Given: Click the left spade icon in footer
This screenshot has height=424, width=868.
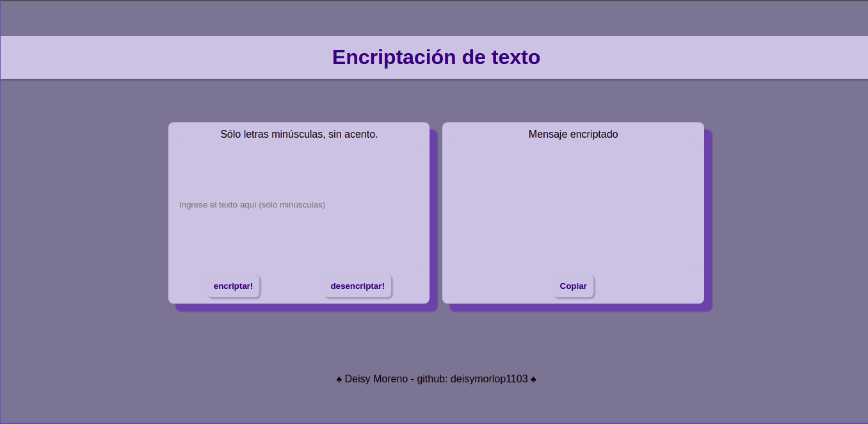Looking at the screenshot, I should (338, 379).
